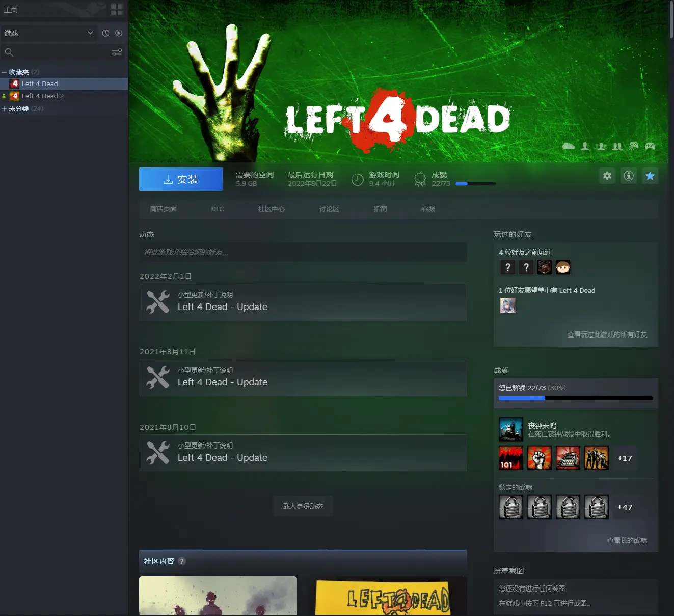The image size is (674, 616).
Task: Focus the library search field
Action: coord(55,52)
